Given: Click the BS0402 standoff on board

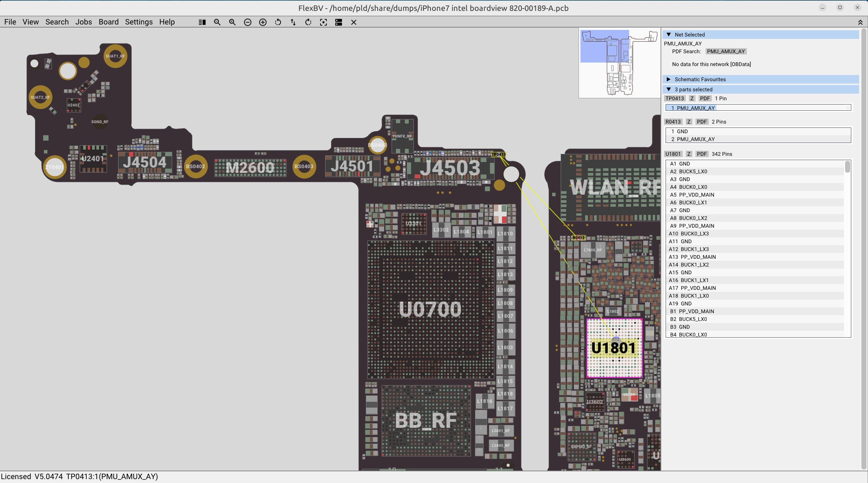Looking at the screenshot, I should 195,166.
